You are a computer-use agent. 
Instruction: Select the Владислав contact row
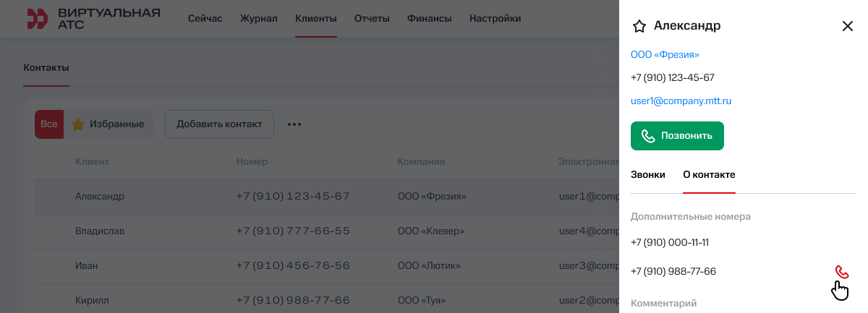pyautogui.click(x=100, y=231)
